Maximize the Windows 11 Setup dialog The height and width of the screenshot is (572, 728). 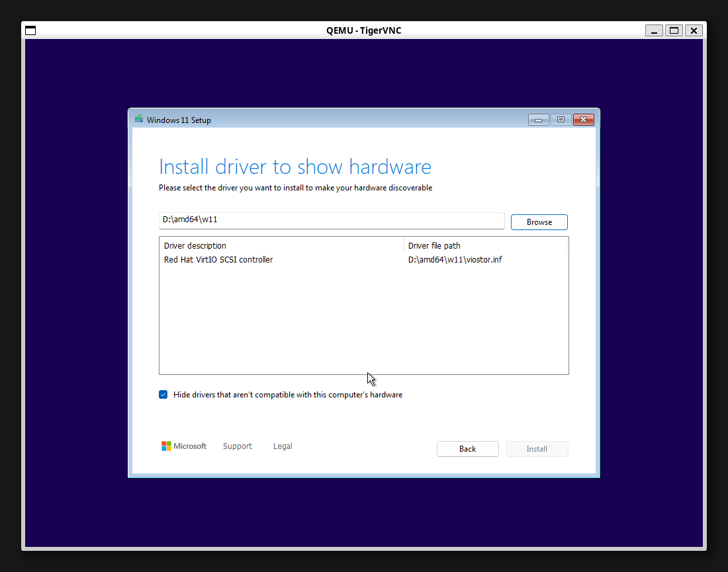point(561,120)
